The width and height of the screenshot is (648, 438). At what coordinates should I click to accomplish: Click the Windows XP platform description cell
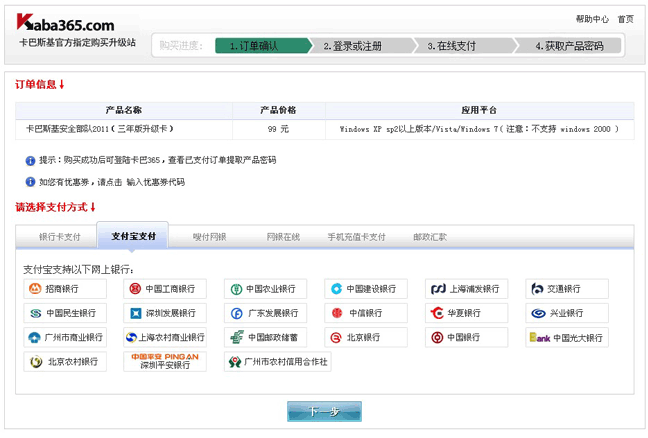tap(479, 129)
